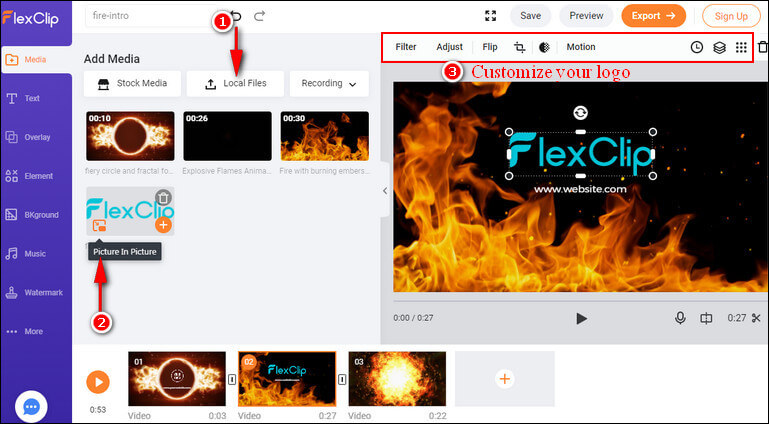
Task: Select the Fire with burning embers thumbnail
Action: (325, 136)
